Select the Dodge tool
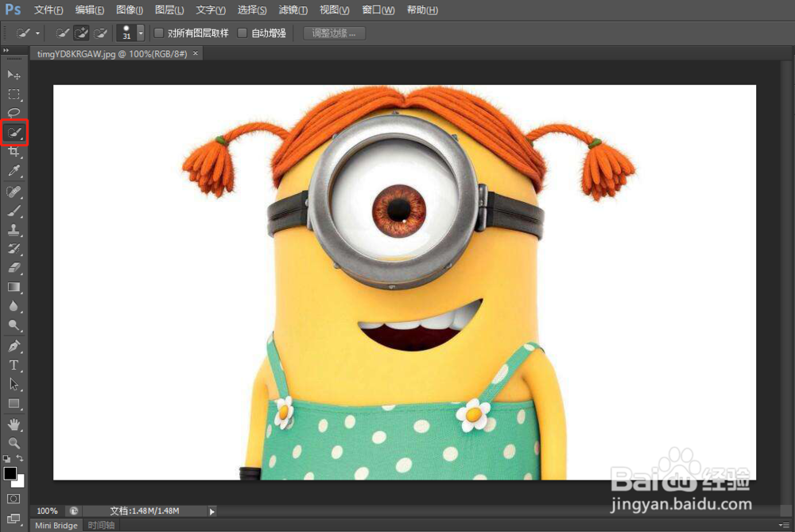 tap(14, 325)
